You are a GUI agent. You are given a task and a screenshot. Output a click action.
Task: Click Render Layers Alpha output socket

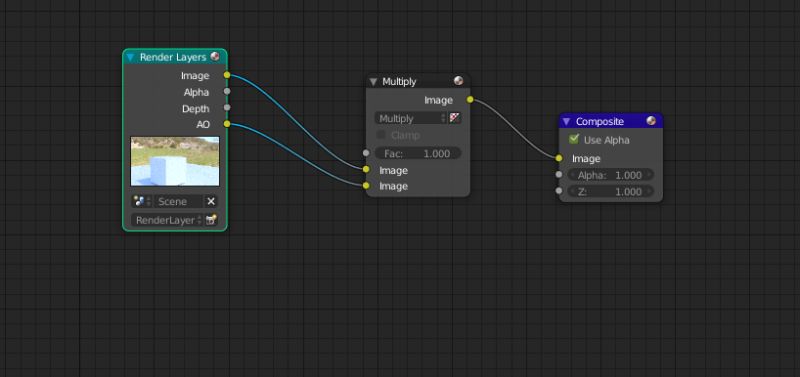227,91
